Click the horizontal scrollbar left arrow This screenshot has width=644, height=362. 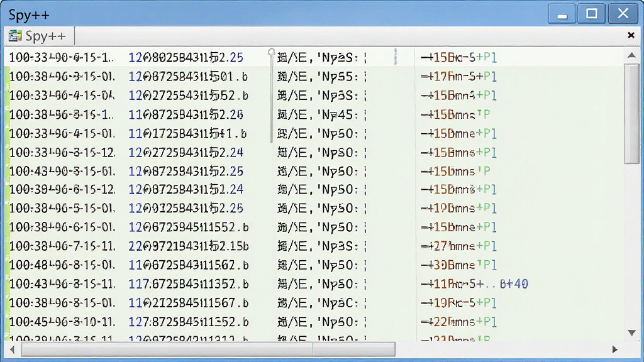12,349
